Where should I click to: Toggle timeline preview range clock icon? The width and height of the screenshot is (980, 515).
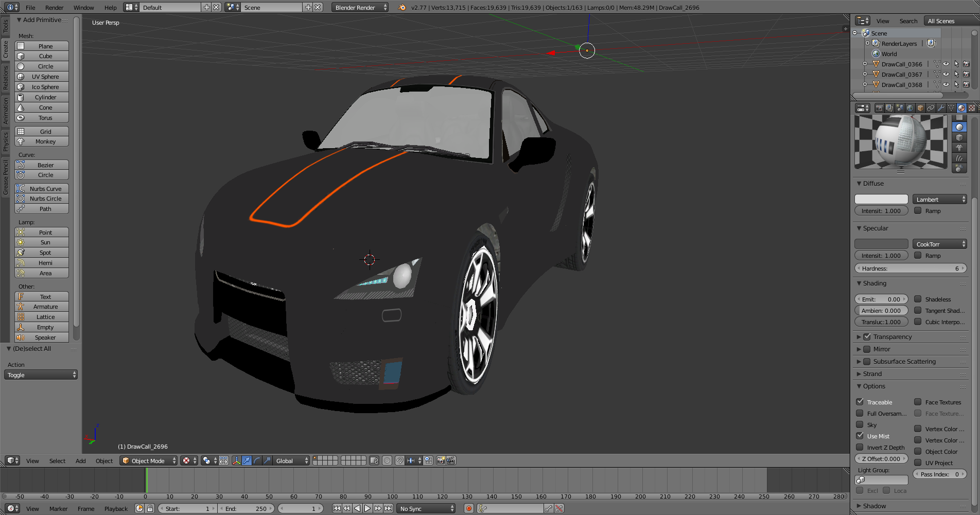tap(139, 508)
